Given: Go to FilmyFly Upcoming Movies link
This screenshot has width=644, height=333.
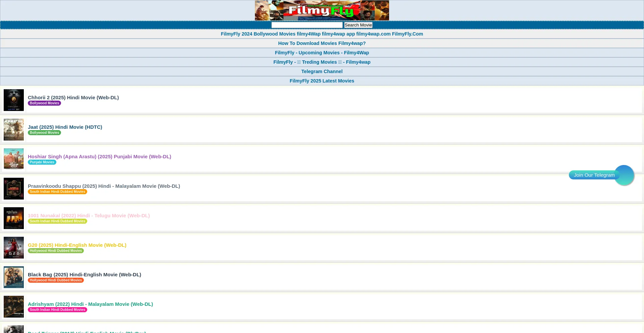Looking at the screenshot, I should [x=322, y=53].
